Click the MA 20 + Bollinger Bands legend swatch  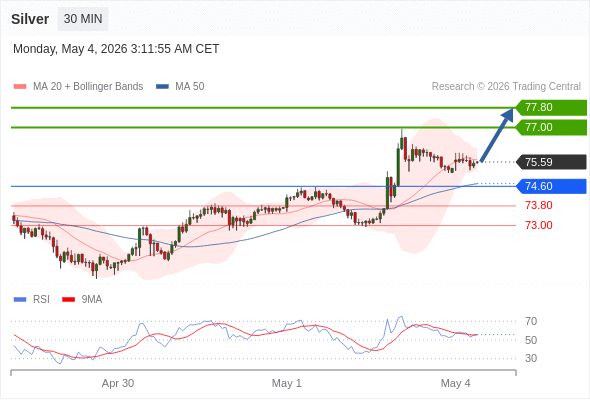tap(20, 87)
